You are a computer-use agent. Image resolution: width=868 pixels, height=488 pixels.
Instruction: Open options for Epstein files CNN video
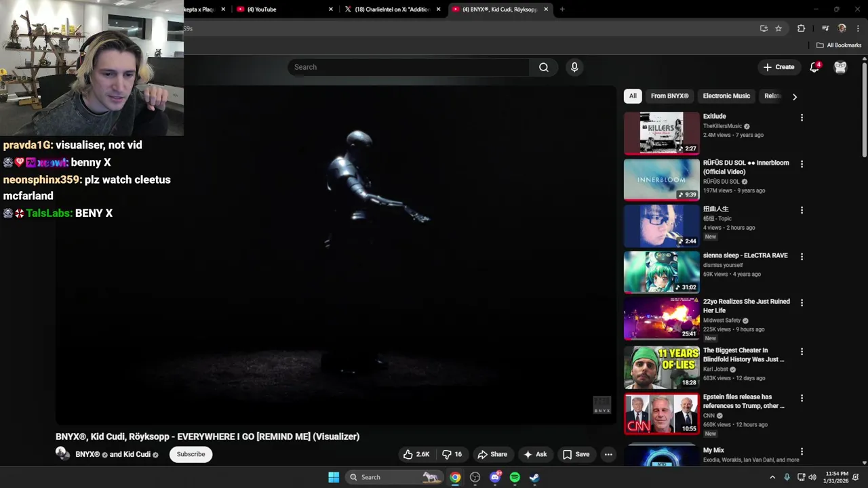802,399
